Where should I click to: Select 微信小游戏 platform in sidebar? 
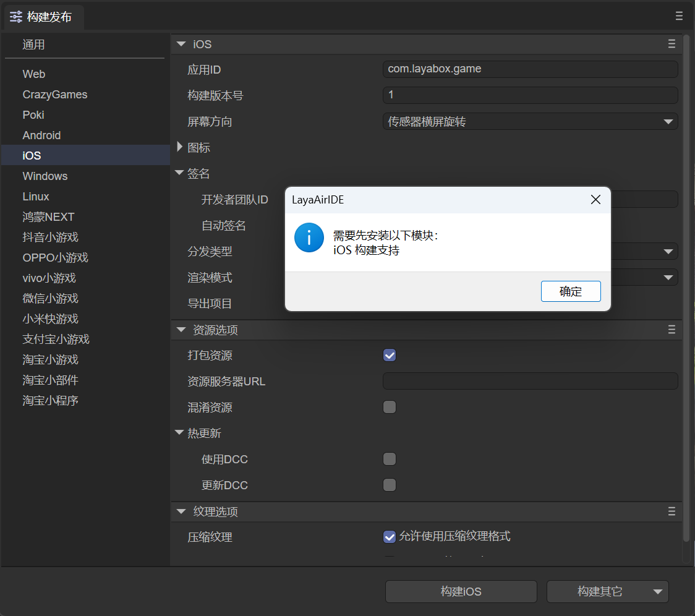[50, 299]
